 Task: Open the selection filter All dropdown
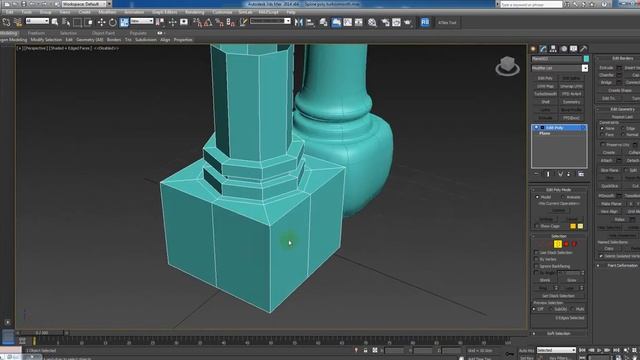tap(37, 21)
